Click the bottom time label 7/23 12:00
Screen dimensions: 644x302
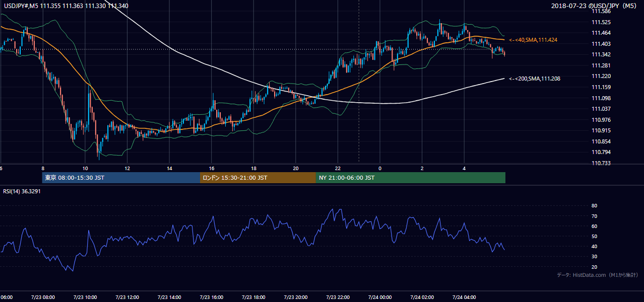[x=127, y=297]
